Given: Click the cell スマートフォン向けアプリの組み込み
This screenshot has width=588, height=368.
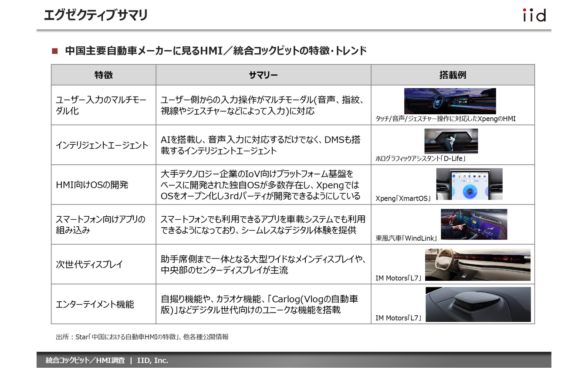Looking at the screenshot, I should pos(104,224).
